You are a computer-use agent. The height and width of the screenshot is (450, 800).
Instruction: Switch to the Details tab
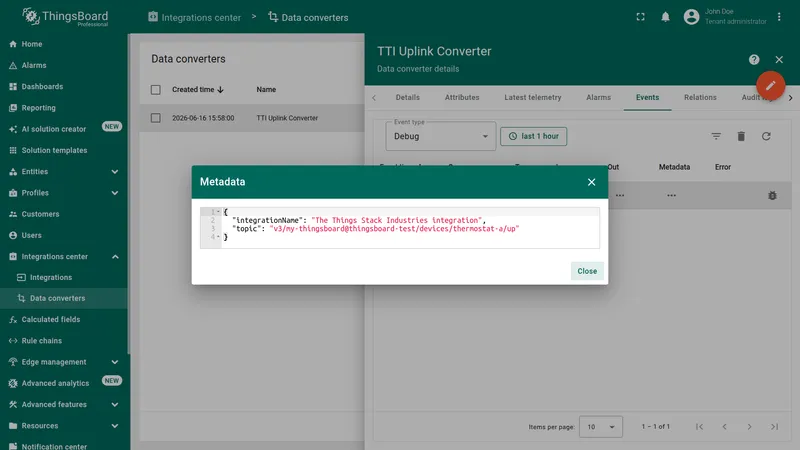408,97
